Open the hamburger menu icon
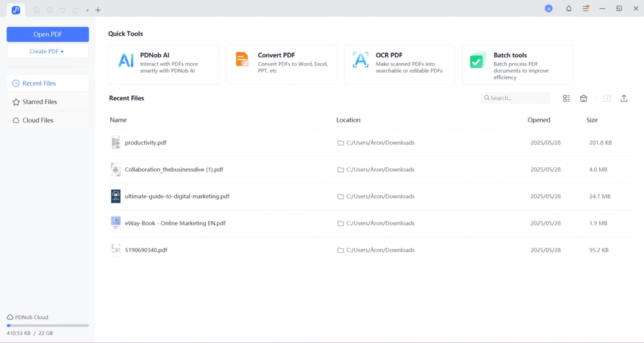 [x=586, y=9]
